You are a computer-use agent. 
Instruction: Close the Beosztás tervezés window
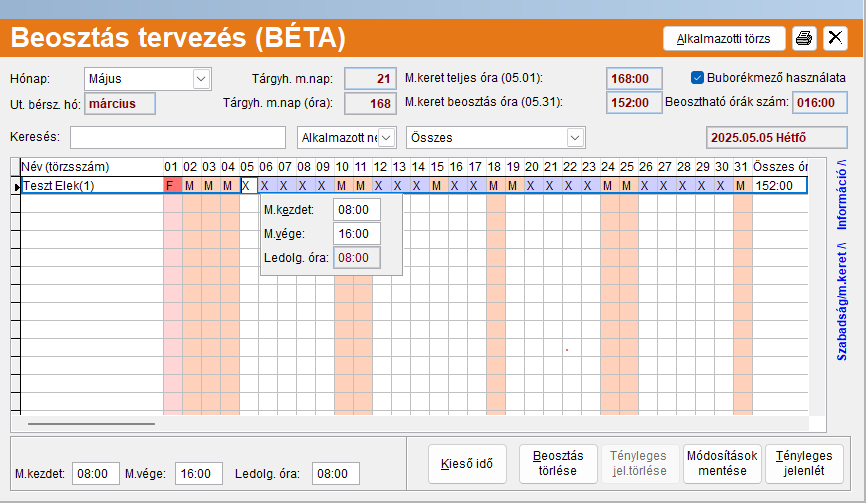(x=835, y=38)
